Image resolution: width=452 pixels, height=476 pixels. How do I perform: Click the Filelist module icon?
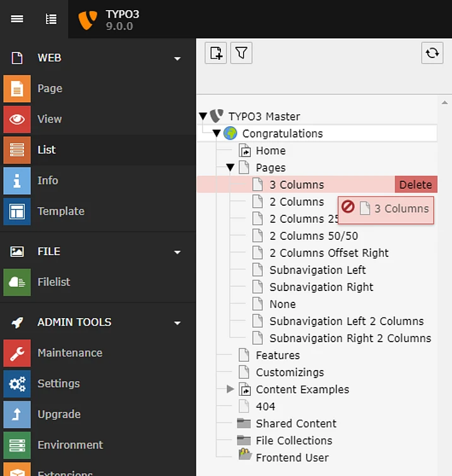17,282
